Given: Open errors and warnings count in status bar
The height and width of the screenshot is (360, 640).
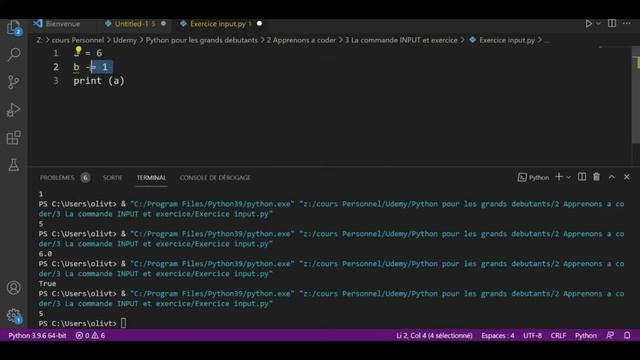Looking at the screenshot, I should (x=90, y=336).
